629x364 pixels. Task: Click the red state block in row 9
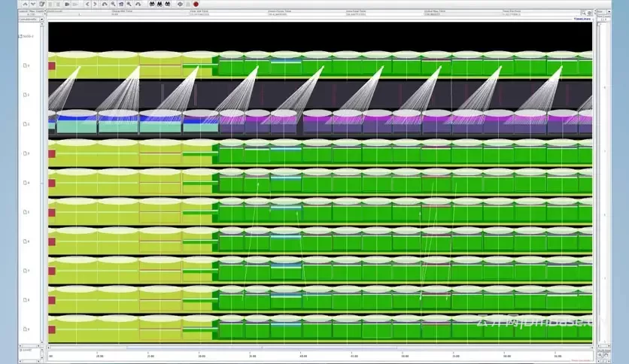click(52, 329)
